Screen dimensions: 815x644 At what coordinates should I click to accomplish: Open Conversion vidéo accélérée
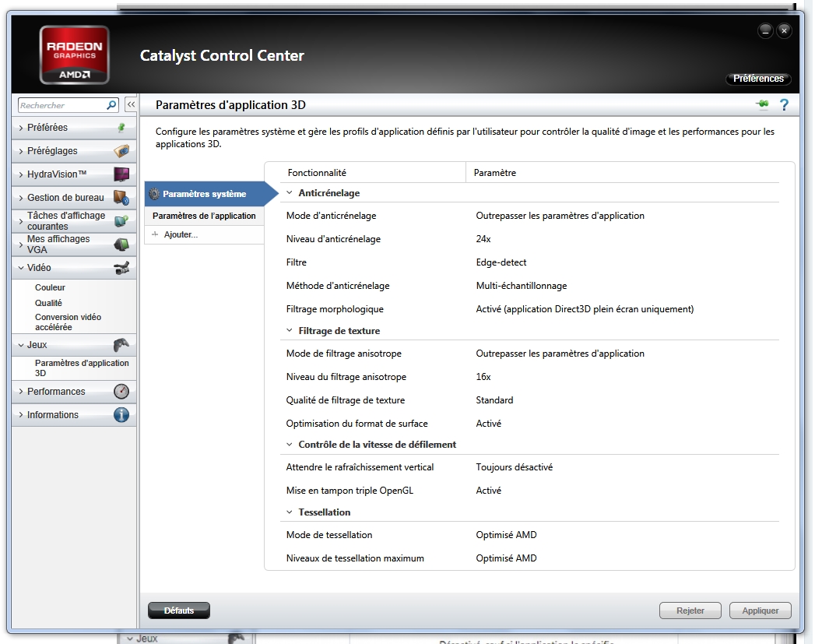click(x=68, y=322)
